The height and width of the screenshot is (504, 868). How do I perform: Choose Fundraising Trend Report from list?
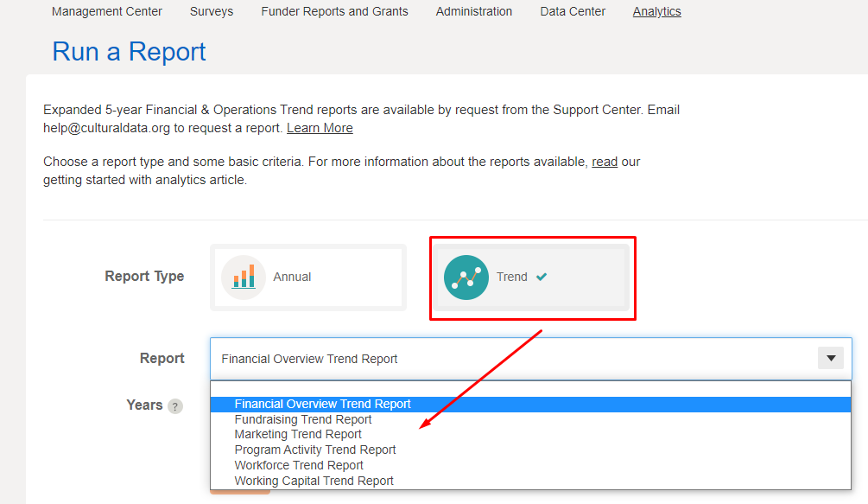coord(303,419)
